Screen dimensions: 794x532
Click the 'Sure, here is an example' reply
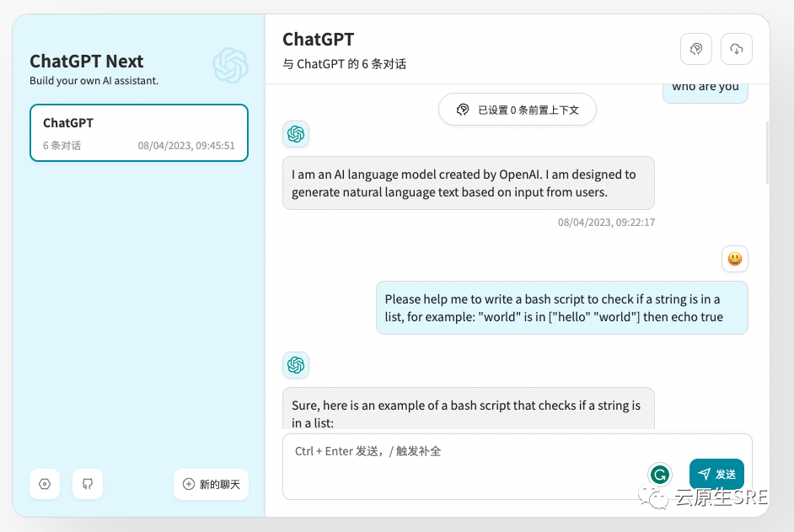469,409
